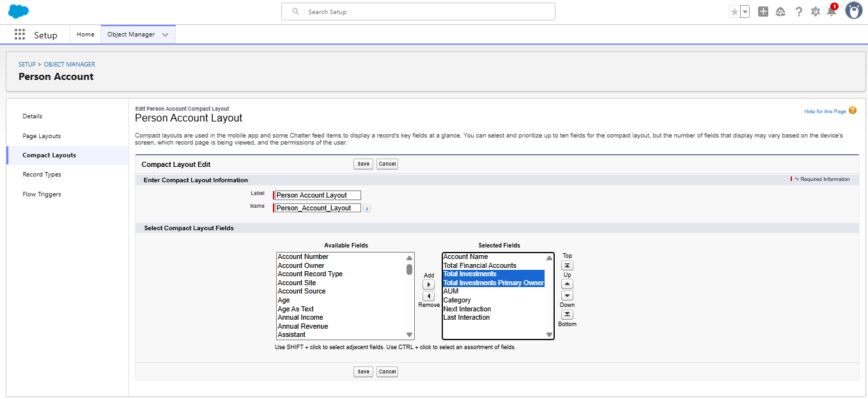Screen dimensions: 868x399
Task: Click the notifications bell icon
Action: tap(832, 12)
